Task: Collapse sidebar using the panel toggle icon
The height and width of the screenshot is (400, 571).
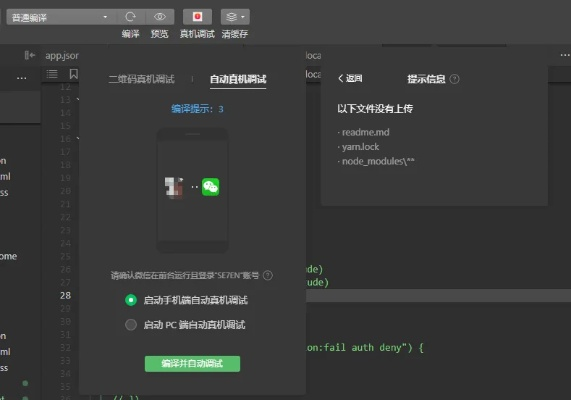Action: coord(29,55)
